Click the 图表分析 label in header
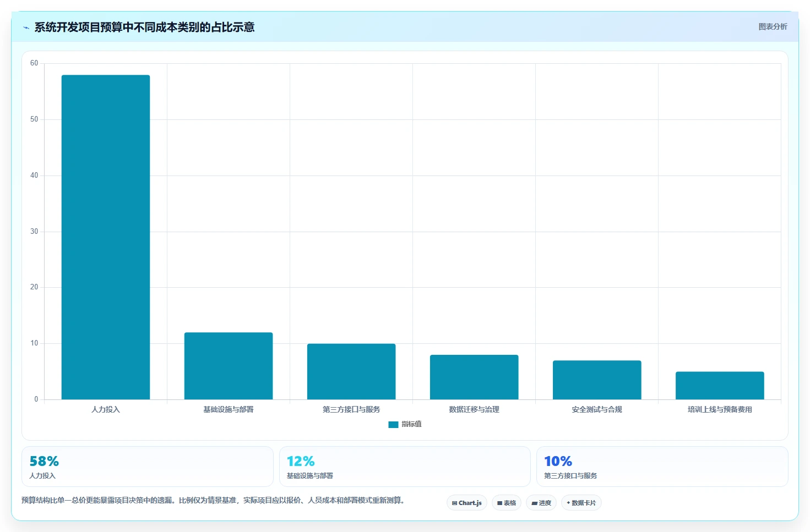 tap(773, 26)
